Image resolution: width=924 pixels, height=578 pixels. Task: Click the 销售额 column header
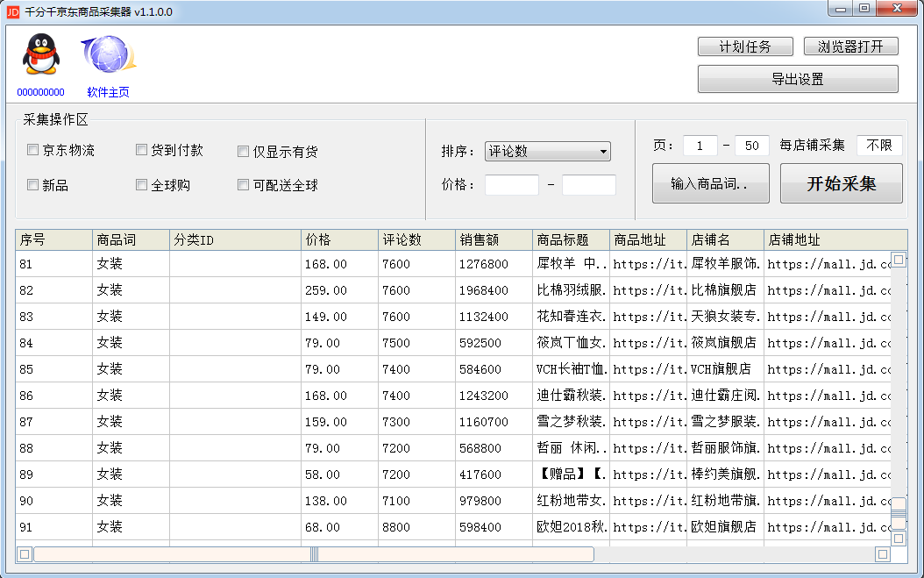click(x=494, y=240)
